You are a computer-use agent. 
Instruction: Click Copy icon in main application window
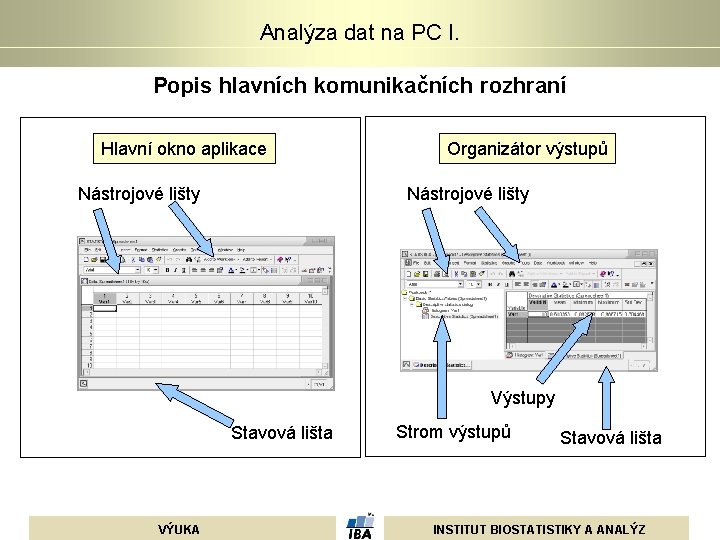142,260
